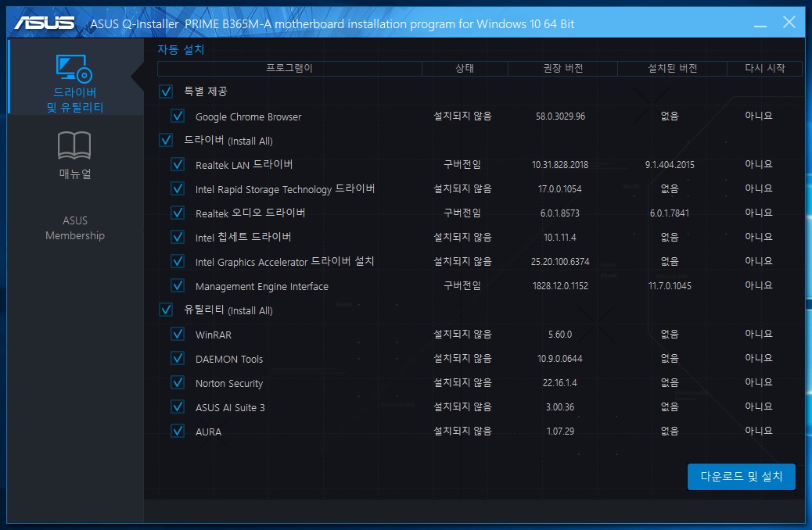Click the 설치되지 않음 status of WinRAR
This screenshot has width=812, height=530.
(462, 335)
